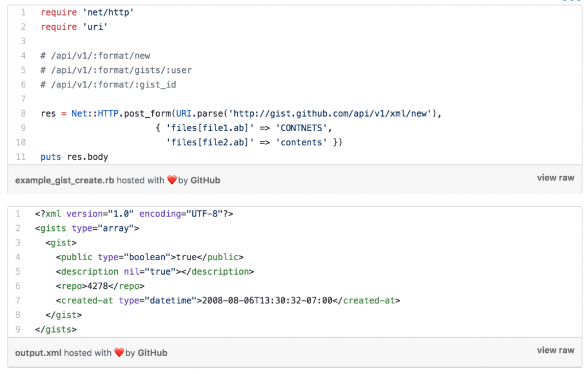The image size is (588, 374).
Task: Click line number 9 in the XML gist
Action: click(x=18, y=329)
